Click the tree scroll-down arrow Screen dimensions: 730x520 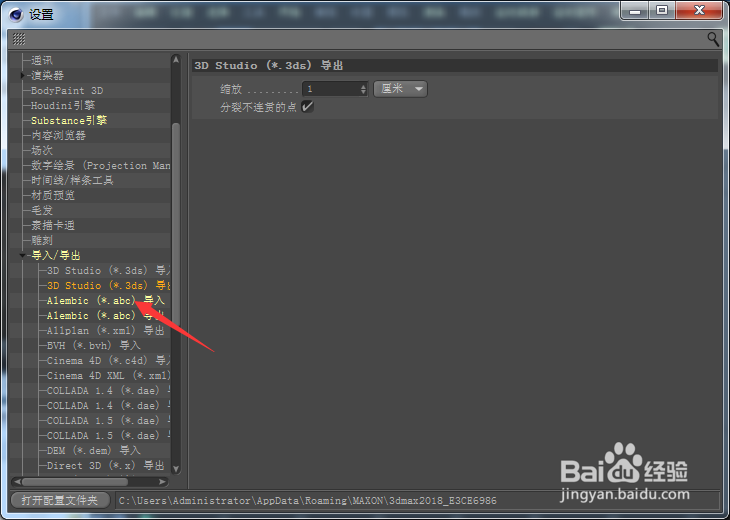point(176,468)
